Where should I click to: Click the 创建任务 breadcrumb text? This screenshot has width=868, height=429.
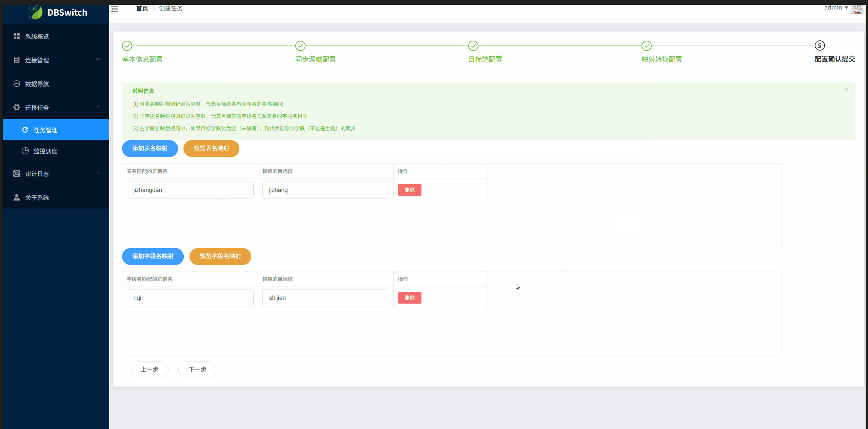[171, 8]
